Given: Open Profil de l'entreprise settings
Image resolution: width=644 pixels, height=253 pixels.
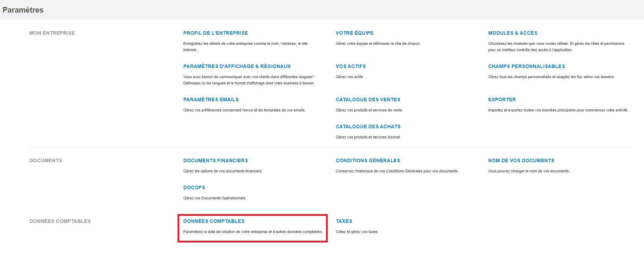Looking at the screenshot, I should coord(215,33).
